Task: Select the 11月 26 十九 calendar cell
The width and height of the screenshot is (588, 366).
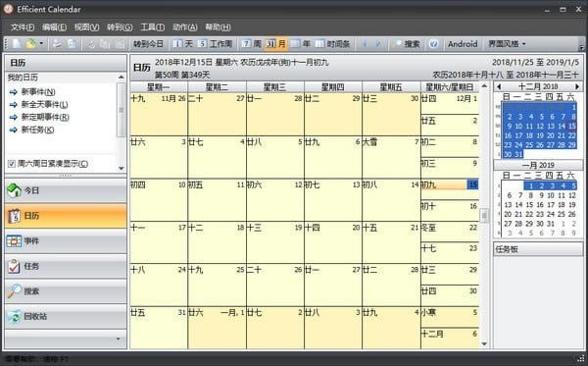Action: [158, 115]
